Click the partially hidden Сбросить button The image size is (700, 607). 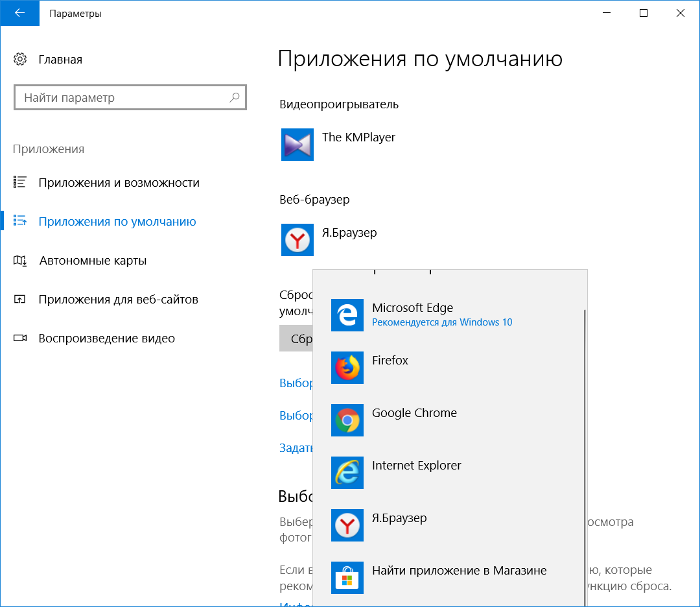coord(296,339)
